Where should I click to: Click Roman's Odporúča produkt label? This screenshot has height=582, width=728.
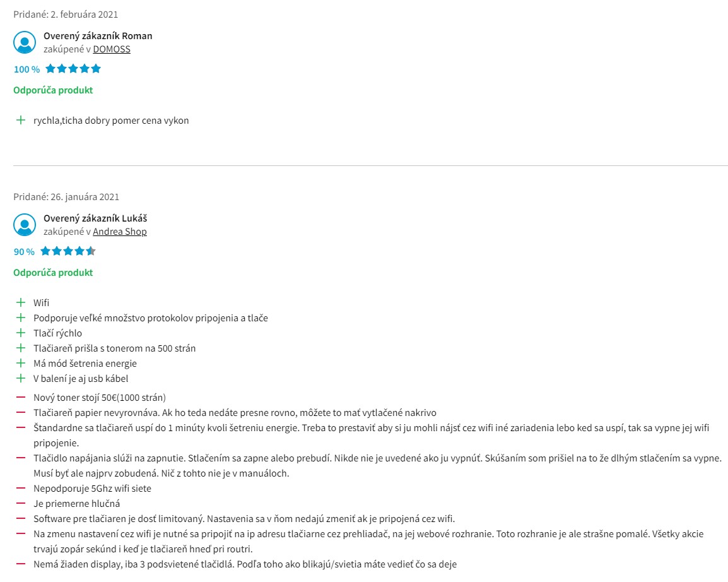click(x=53, y=90)
